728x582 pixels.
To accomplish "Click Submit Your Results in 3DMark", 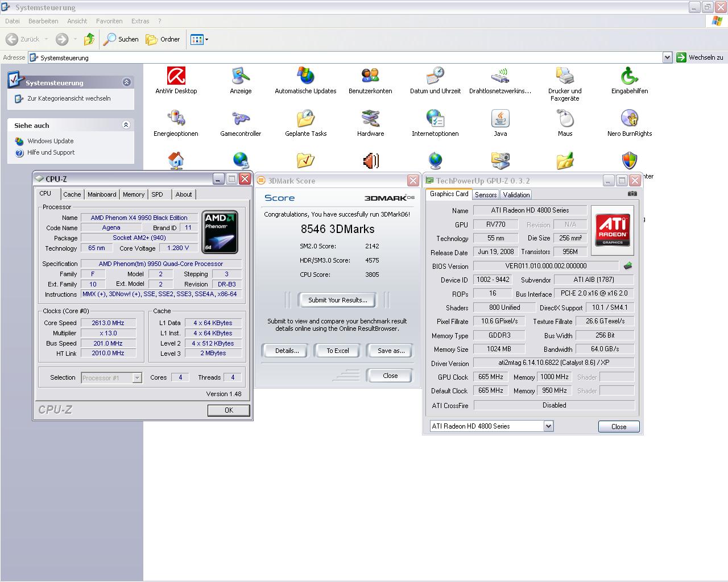I will (x=338, y=300).
